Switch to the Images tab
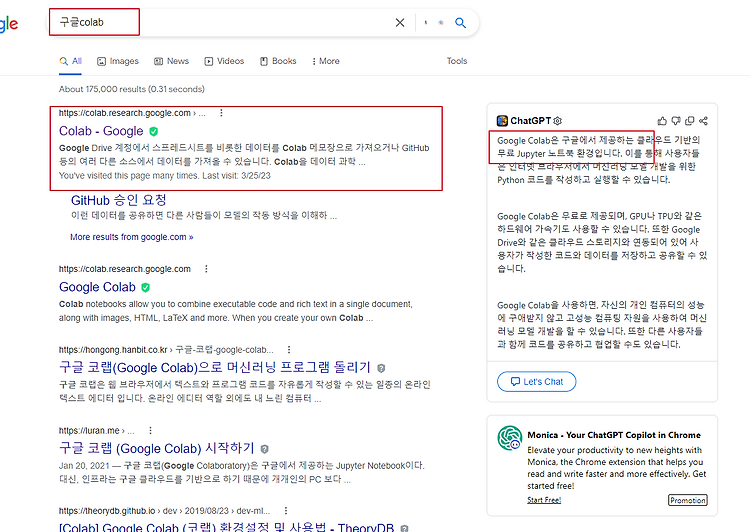Screen dimensions: 750x532 coord(118,61)
